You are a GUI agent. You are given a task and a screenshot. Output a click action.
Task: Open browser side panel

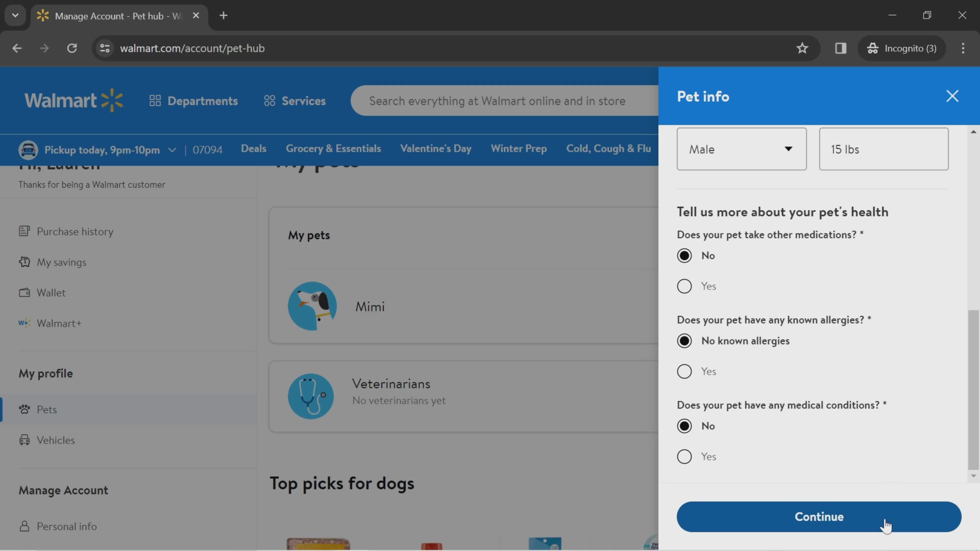pyautogui.click(x=840, y=48)
